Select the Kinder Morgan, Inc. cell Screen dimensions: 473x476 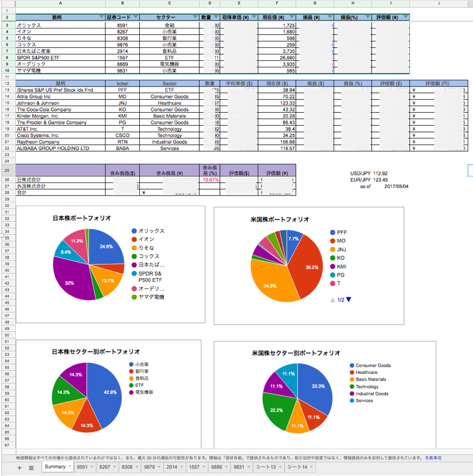click(60, 116)
